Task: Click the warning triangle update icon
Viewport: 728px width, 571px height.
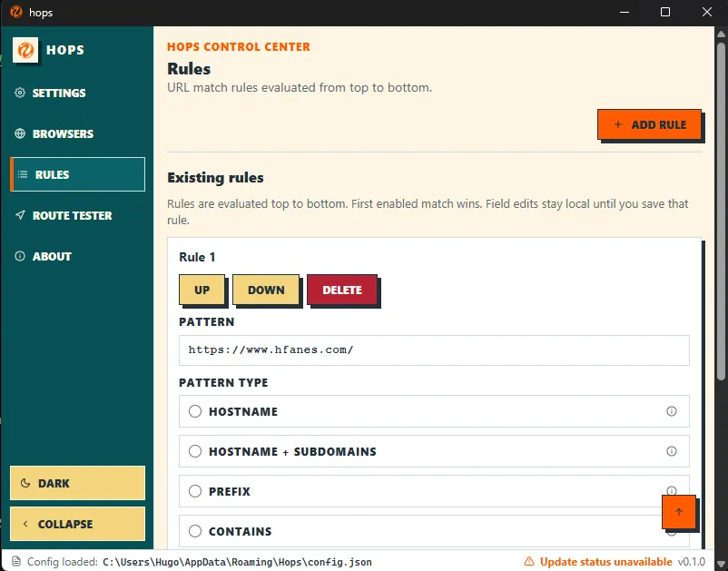Action: pyautogui.click(x=529, y=561)
